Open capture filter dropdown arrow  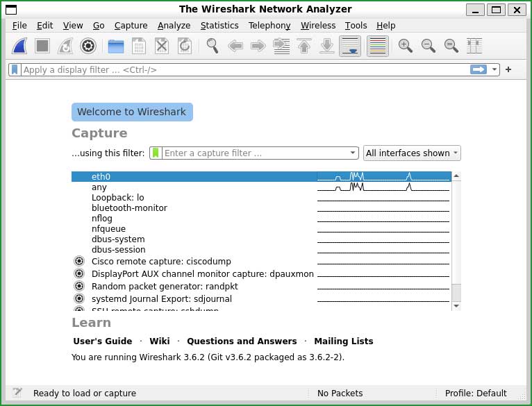click(353, 153)
